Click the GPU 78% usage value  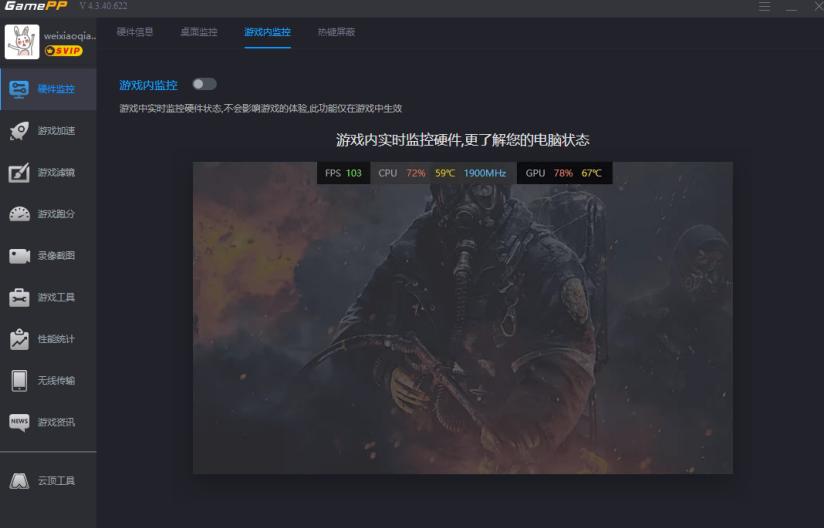(563, 173)
